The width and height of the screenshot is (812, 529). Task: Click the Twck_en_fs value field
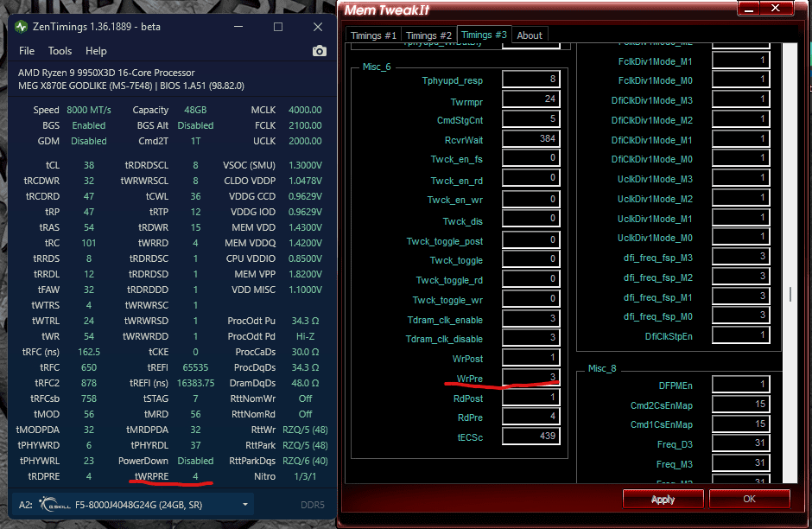530,158
